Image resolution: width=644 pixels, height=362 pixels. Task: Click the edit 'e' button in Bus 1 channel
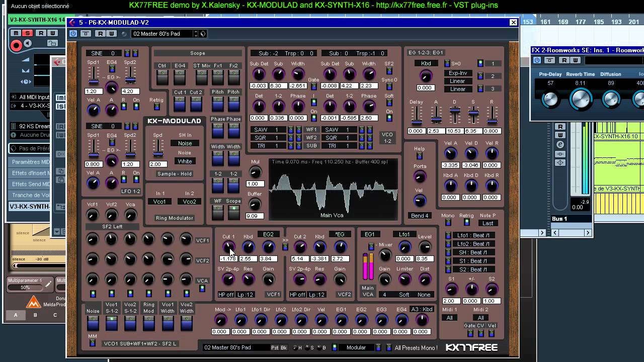click(x=560, y=144)
